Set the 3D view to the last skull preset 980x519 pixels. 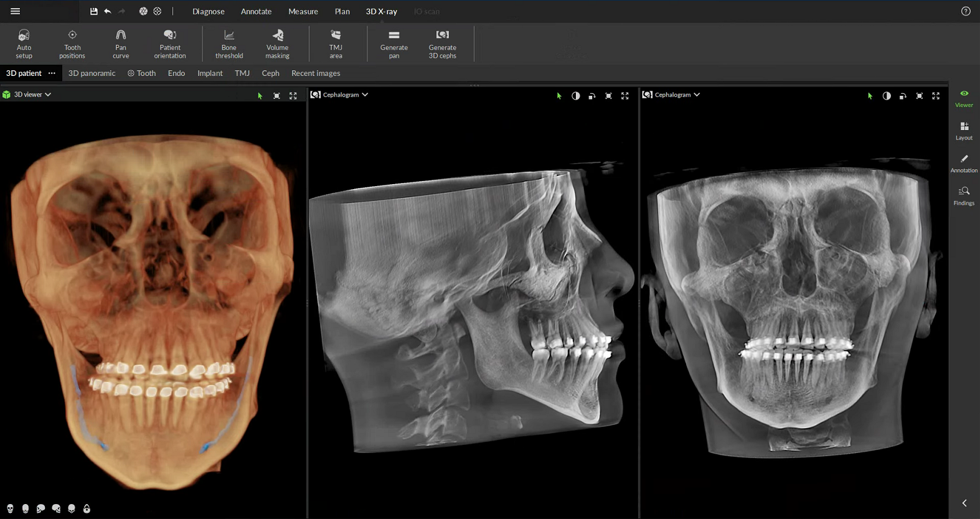click(87, 508)
